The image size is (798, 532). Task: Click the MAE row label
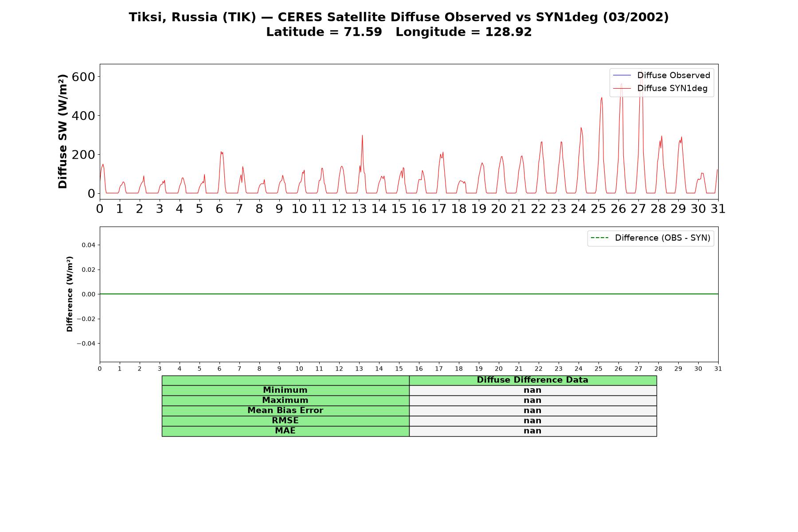[285, 431]
